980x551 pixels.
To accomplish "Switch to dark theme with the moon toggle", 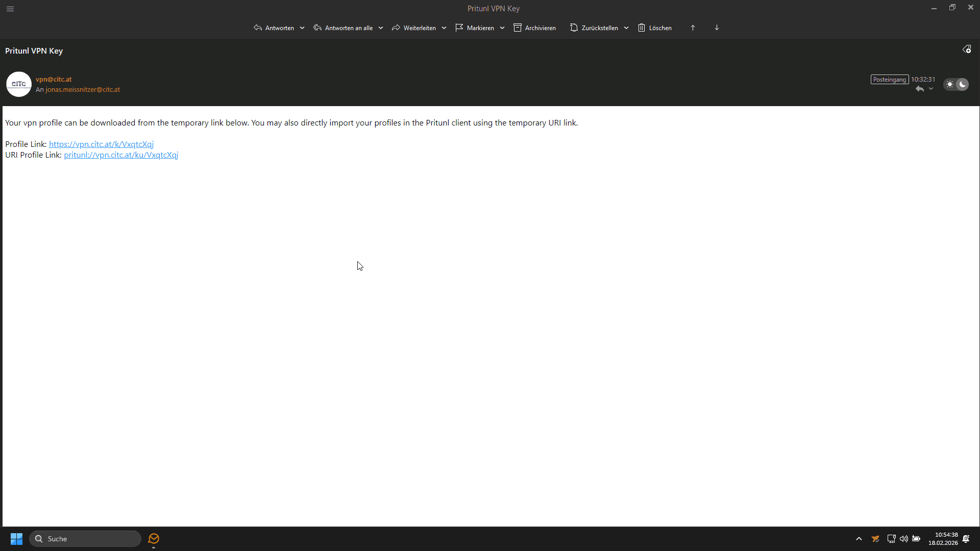I will coord(962,84).
